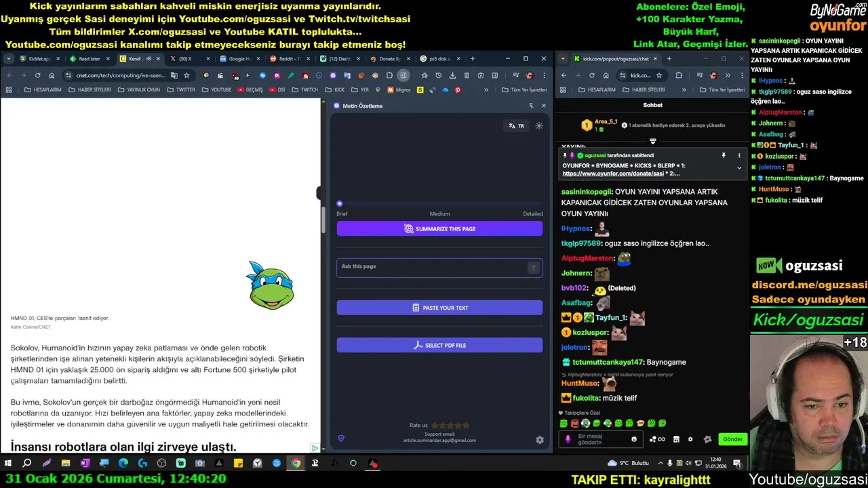The width and height of the screenshot is (868, 488).
Task: Click Gönder button in Kick chat
Action: (x=732, y=439)
